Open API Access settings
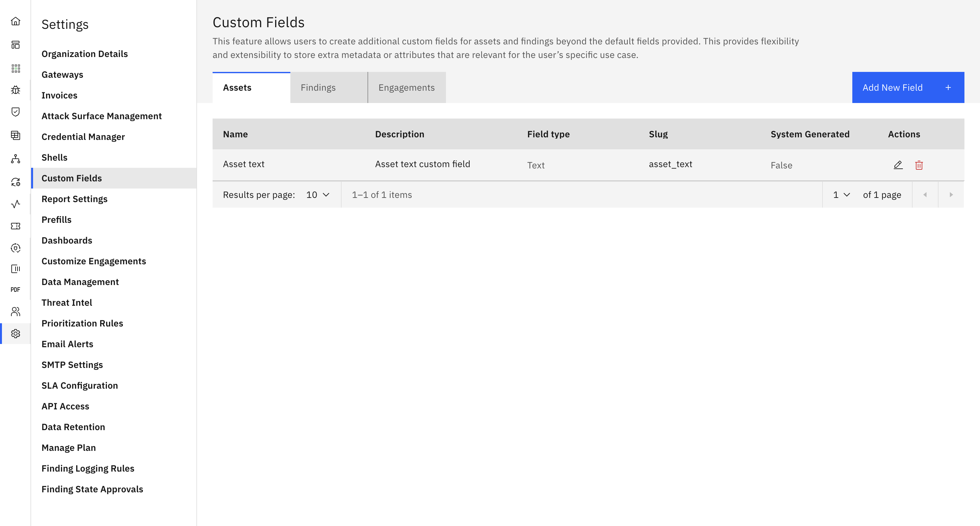This screenshot has height=526, width=980. click(x=65, y=406)
